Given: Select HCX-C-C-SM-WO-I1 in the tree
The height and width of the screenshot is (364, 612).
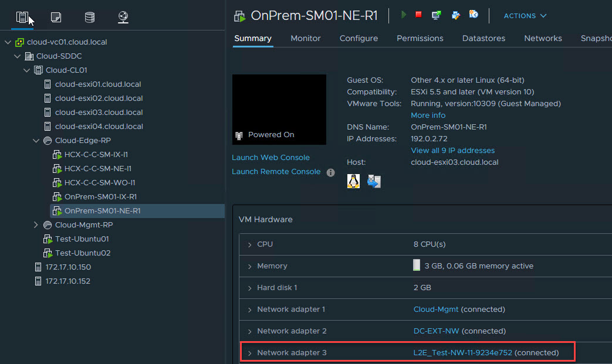Looking at the screenshot, I should [x=100, y=183].
